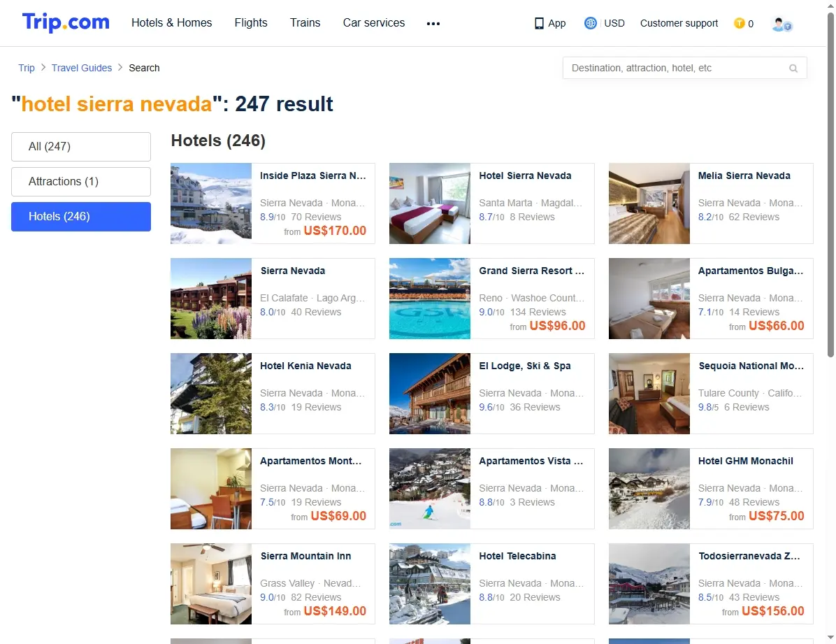Open Sierra Nevada El Calafate photo
836x644 pixels.
click(x=211, y=299)
